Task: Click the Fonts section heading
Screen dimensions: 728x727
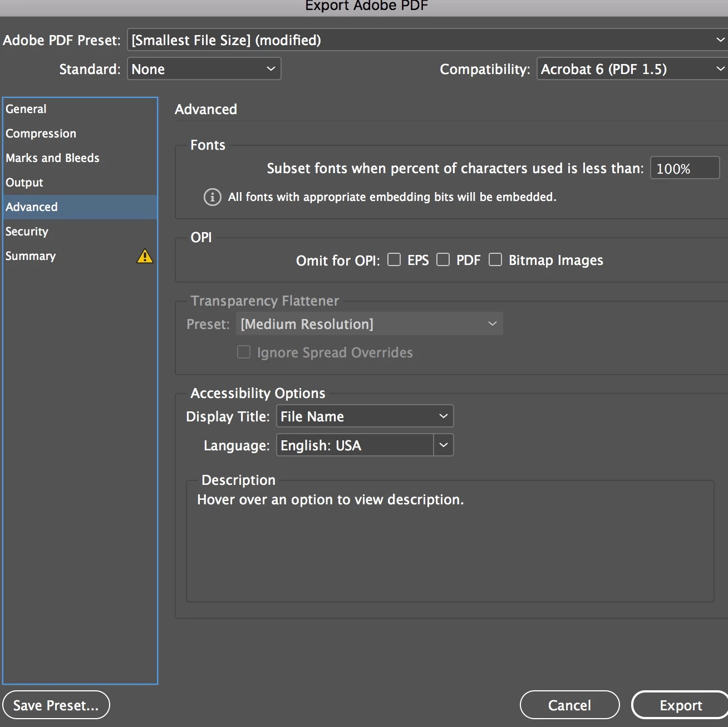Action: tap(208, 145)
